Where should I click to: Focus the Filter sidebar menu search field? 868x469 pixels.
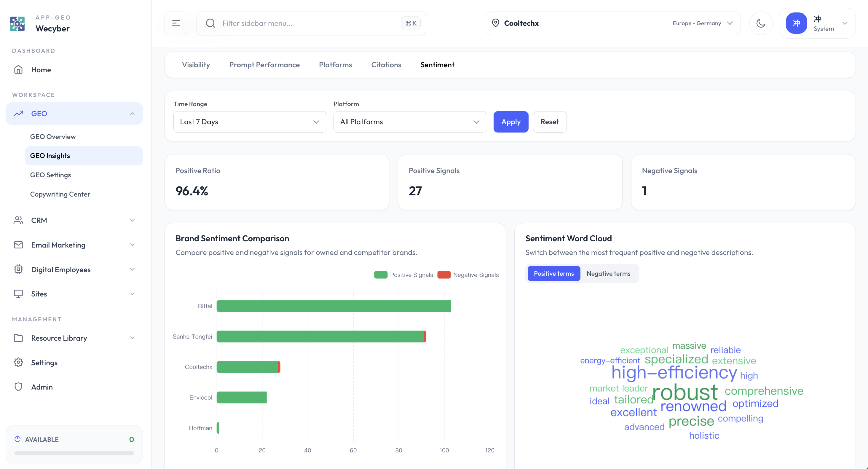(311, 23)
